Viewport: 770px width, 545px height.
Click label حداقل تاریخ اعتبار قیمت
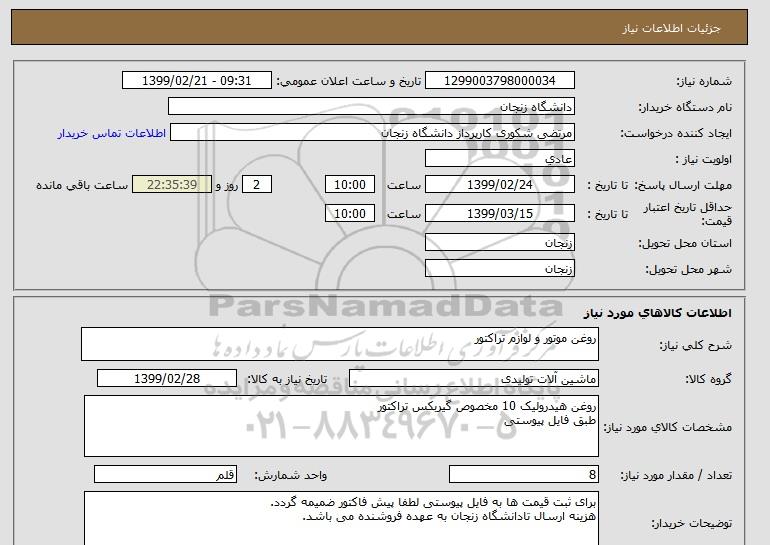click(x=688, y=214)
